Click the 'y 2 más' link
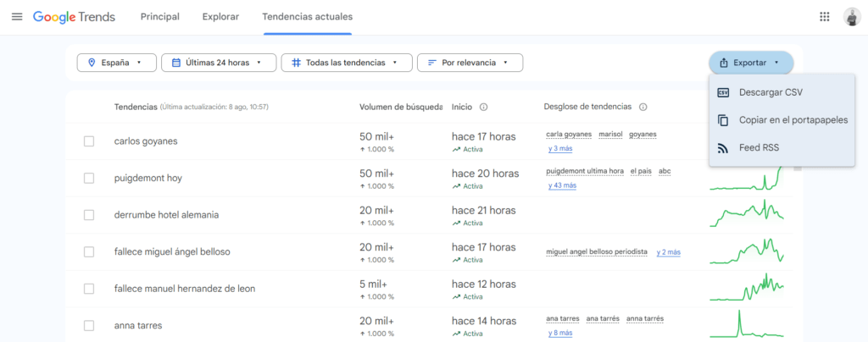 pyautogui.click(x=669, y=252)
